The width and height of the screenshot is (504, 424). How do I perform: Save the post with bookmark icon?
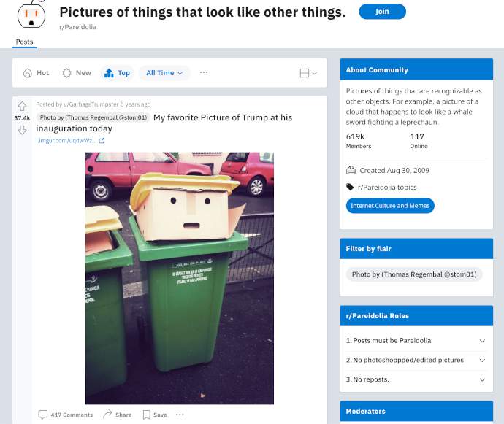155,415
